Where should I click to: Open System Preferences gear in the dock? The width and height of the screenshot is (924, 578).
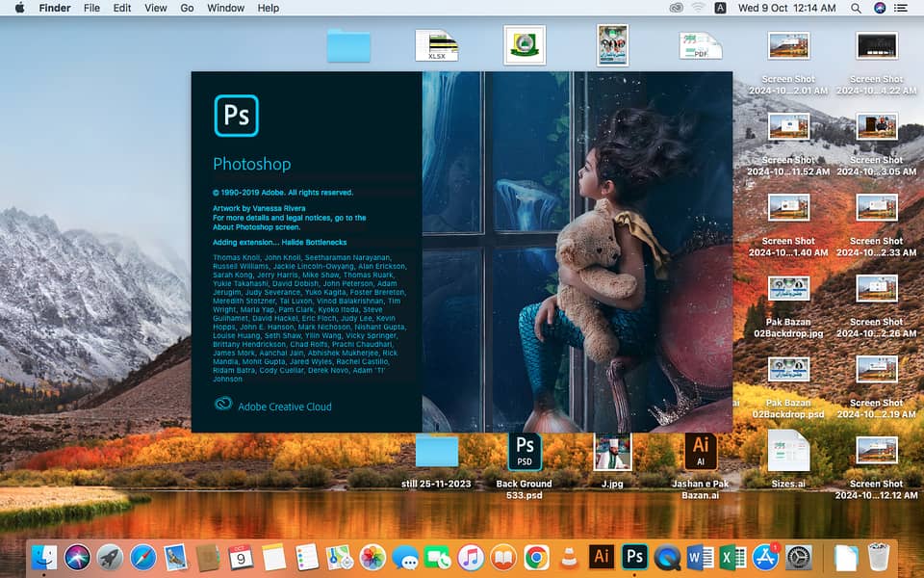[x=799, y=557]
